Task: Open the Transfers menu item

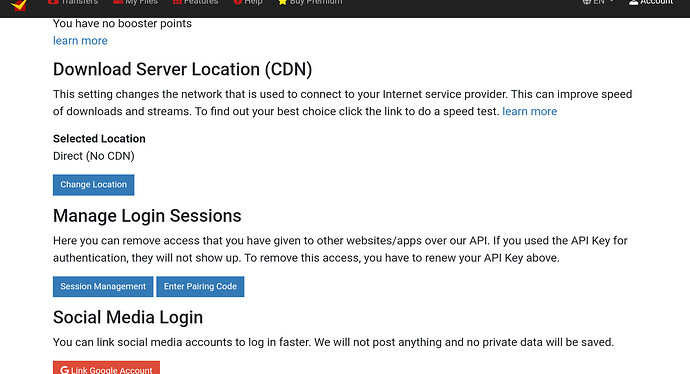Action: pos(73,2)
